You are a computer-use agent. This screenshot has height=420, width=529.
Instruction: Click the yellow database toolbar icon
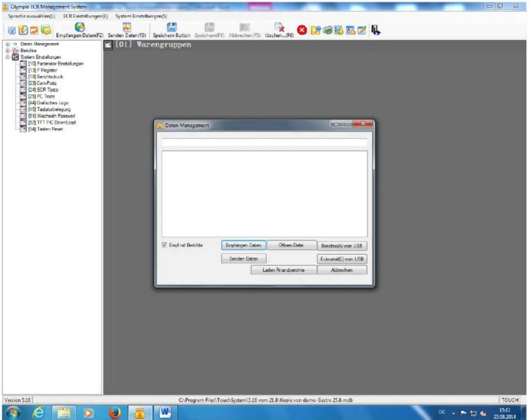point(339,30)
